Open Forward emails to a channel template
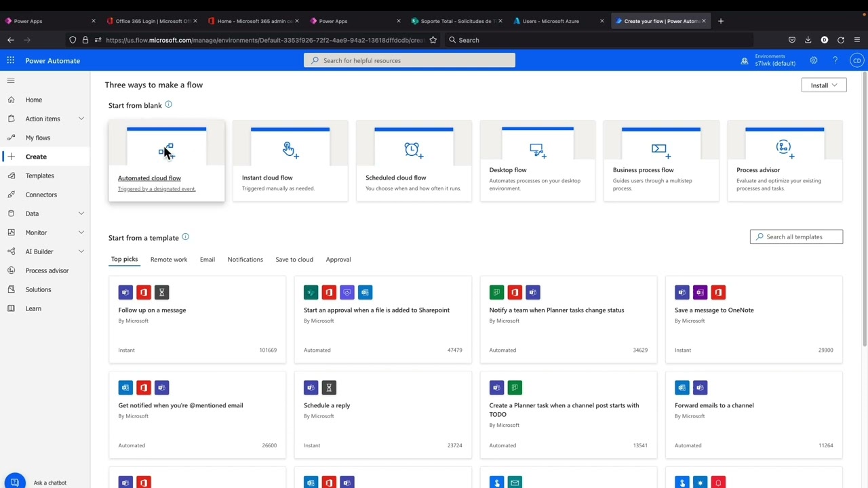The image size is (868, 488). (754, 415)
